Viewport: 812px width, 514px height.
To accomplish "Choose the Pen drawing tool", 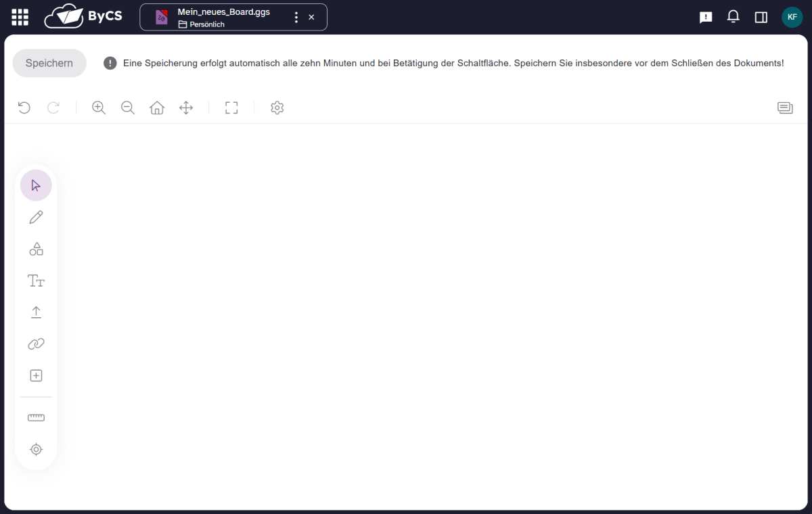I will tap(36, 217).
